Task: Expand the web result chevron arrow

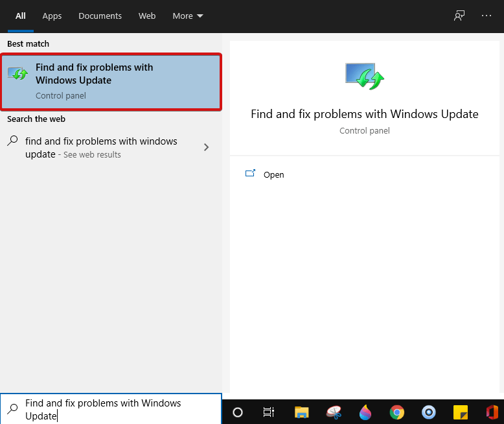Action: tap(207, 147)
